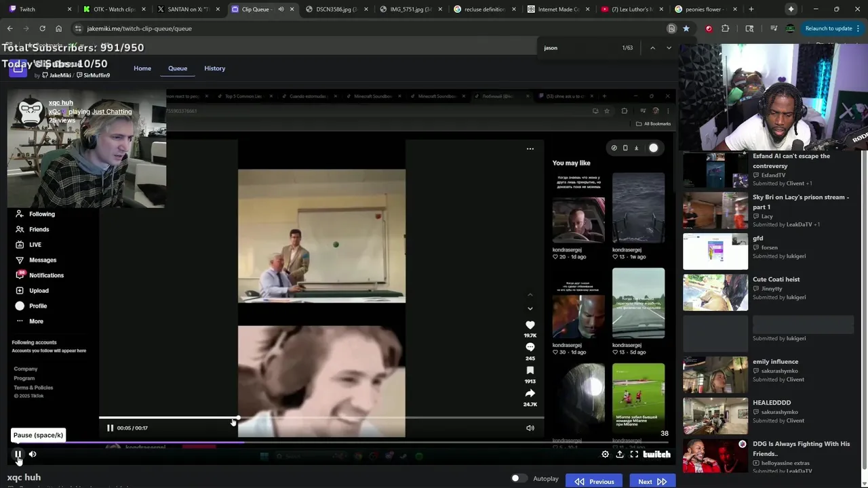Close the Clip Queue tab
Image resolution: width=868 pixels, height=488 pixels.
(x=292, y=9)
